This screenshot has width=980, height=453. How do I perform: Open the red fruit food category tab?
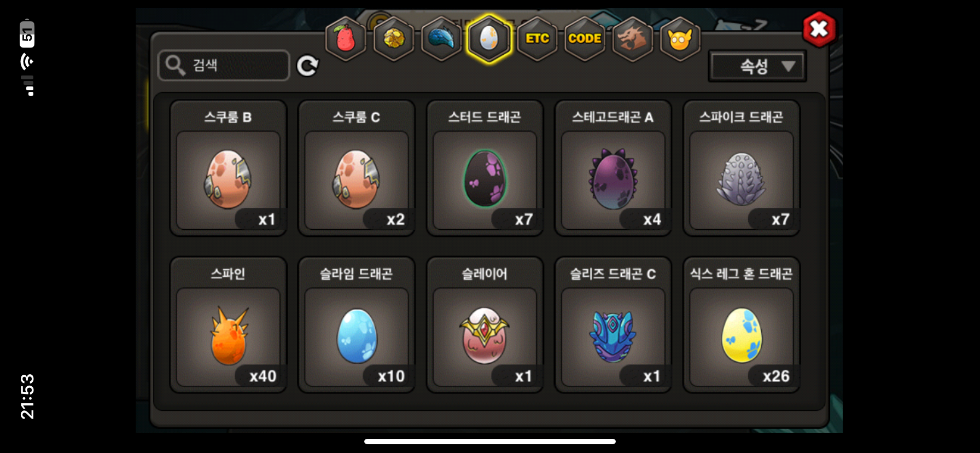(x=345, y=39)
